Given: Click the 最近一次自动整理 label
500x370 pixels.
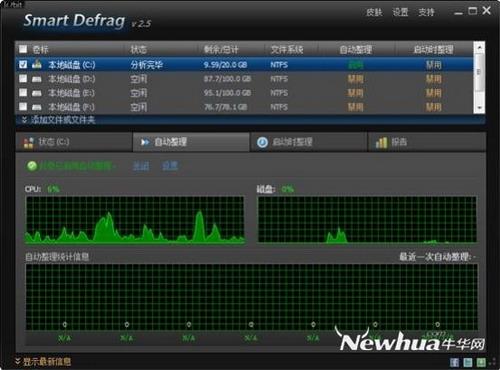Looking at the screenshot, I should 437,257.
